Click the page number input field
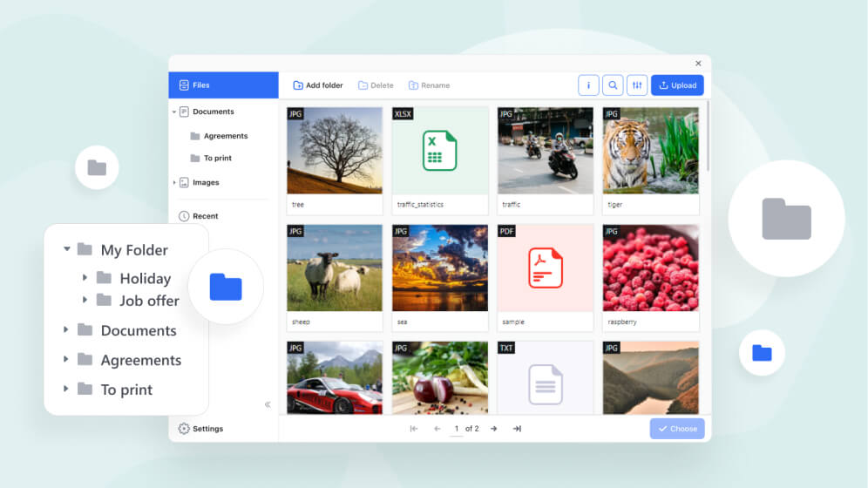This screenshot has width=868, height=488. click(x=456, y=429)
